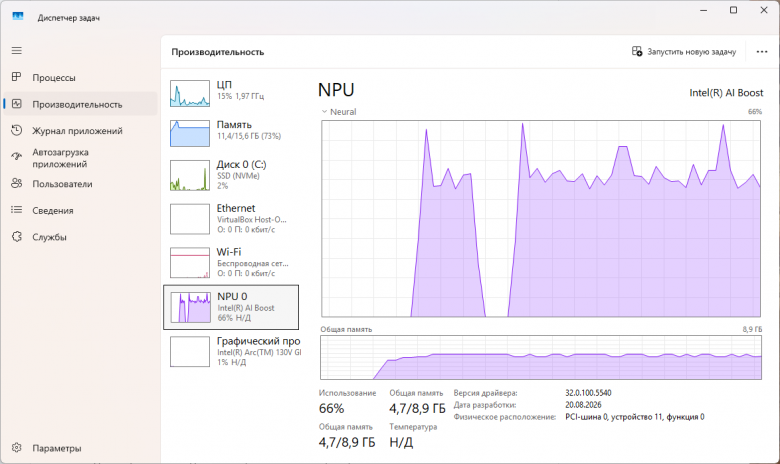Open the three-dots more options menu

762,52
